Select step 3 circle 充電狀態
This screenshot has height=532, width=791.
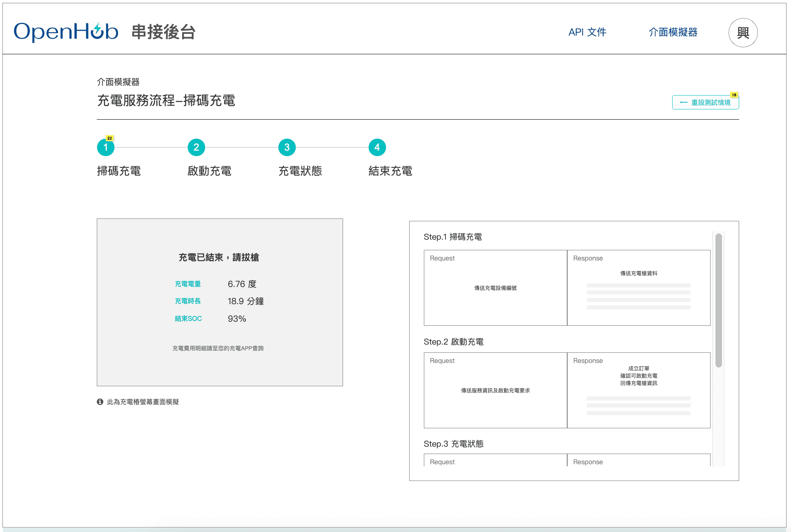pyautogui.click(x=287, y=147)
